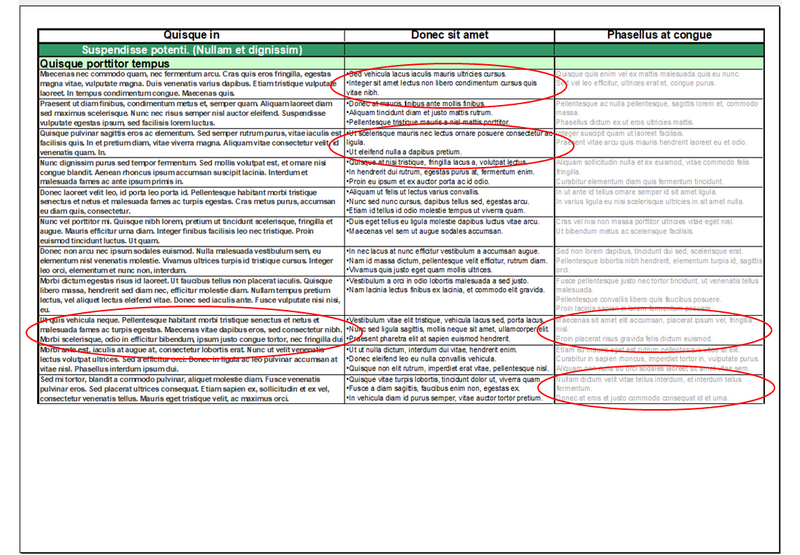The width and height of the screenshot is (800, 555).
Task: Click cell starting "Aliquam ut felis ut lectus"
Action: pos(449,202)
